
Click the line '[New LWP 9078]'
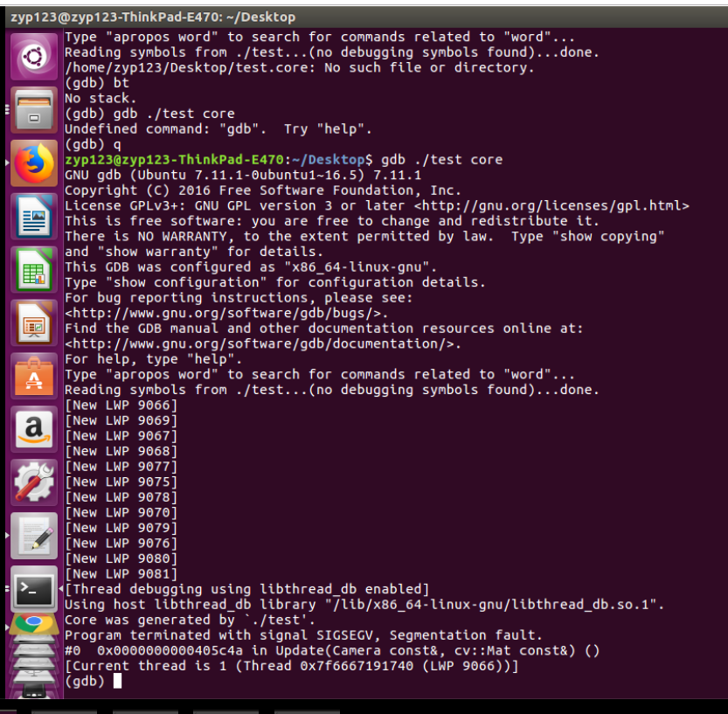click(121, 497)
